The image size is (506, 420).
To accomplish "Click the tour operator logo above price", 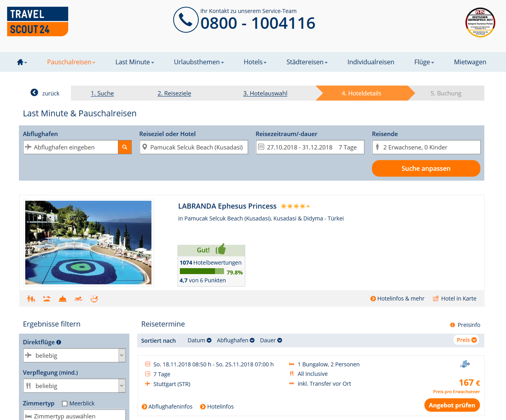I will click(465, 364).
